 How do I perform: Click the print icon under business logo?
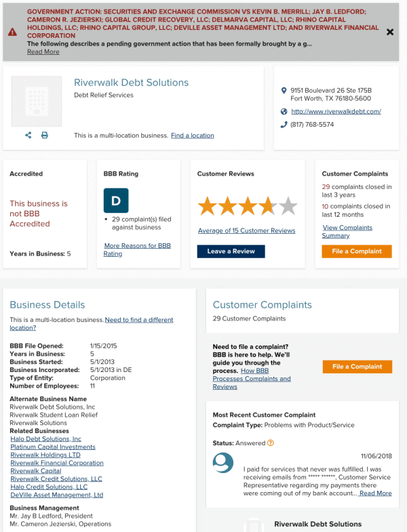(45, 135)
